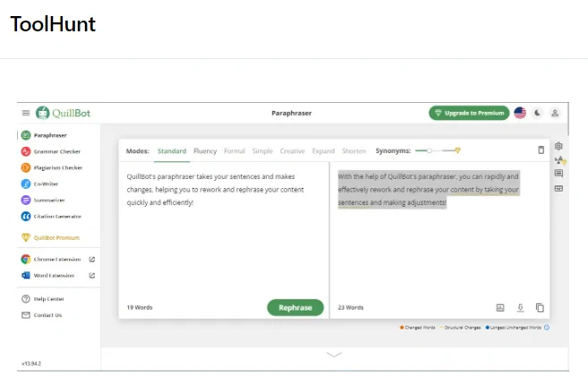Click the QuillBot logo
588x383 pixels.
pos(63,113)
